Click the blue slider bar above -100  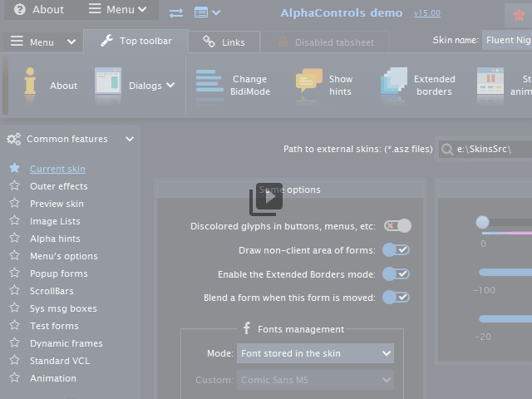(505, 272)
